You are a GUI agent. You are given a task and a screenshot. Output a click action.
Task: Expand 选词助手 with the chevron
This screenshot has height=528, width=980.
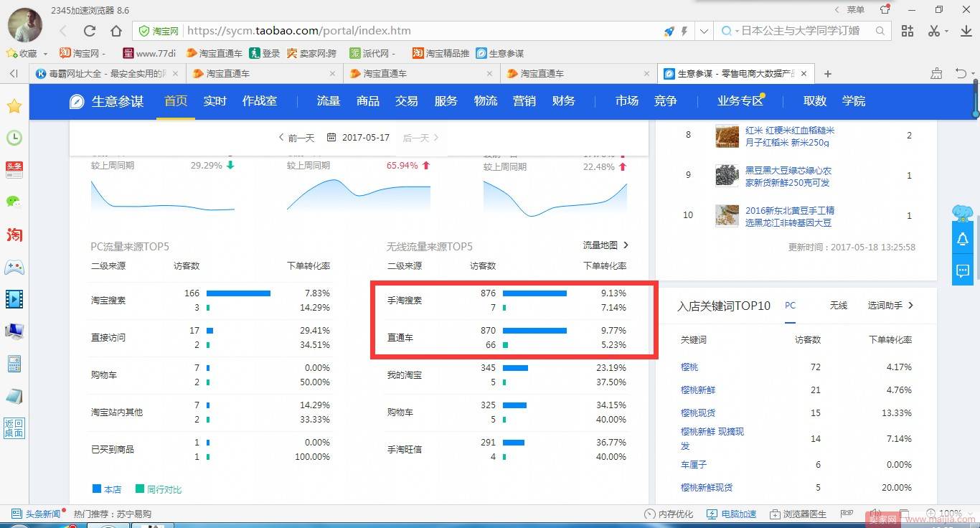(891, 306)
